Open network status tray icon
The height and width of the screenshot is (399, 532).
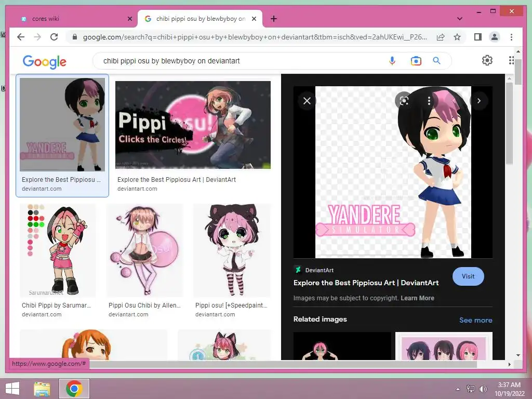[x=470, y=389]
